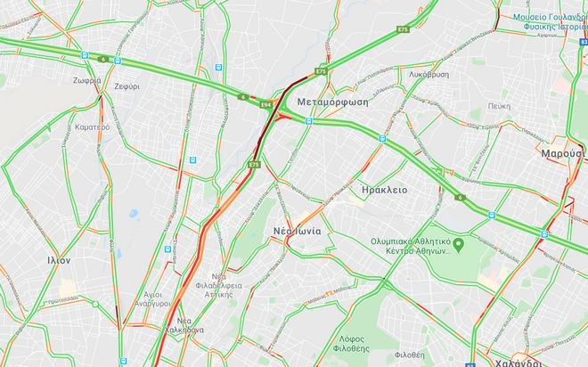Viewport: 588px width, 367px height.
Task: Select the transit station icon at the bottom edge
Action: click(123, 362)
